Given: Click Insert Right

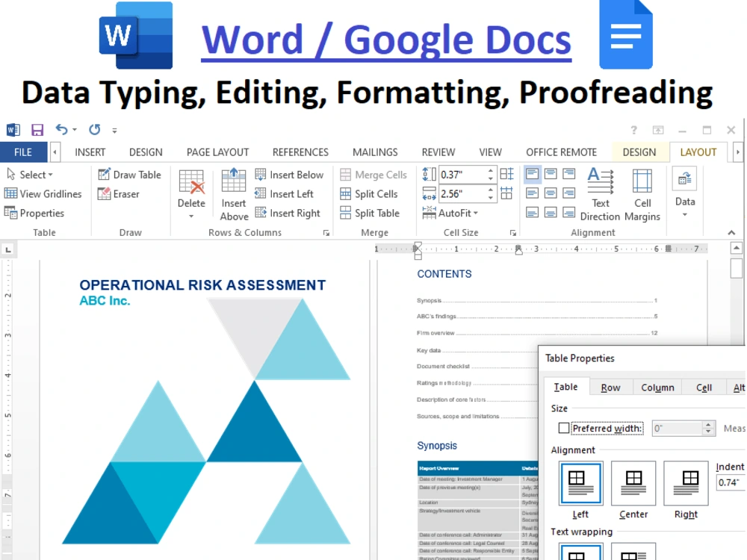Looking at the screenshot, I should click(288, 213).
